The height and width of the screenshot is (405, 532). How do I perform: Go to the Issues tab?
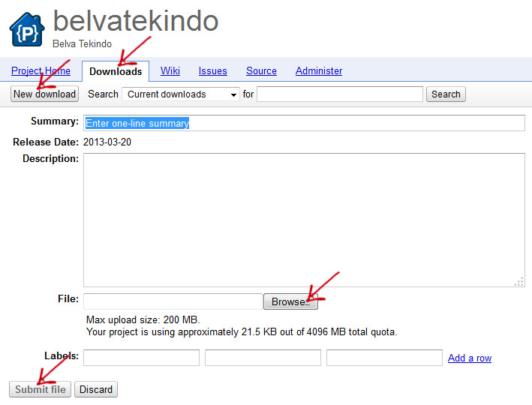coord(213,71)
